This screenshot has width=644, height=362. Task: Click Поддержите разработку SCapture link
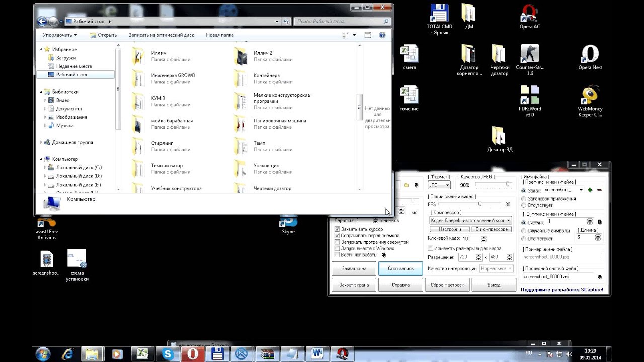click(x=561, y=290)
